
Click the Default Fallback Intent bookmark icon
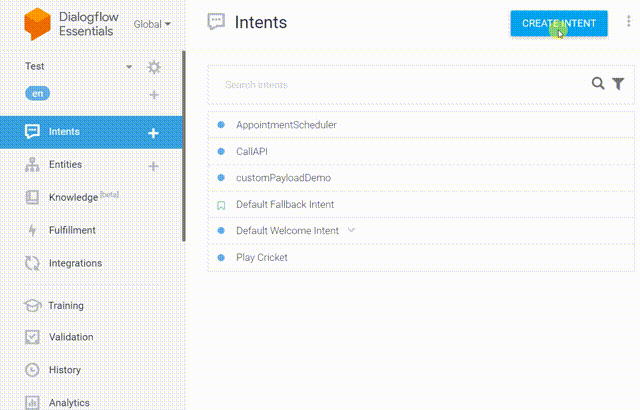[x=221, y=205]
